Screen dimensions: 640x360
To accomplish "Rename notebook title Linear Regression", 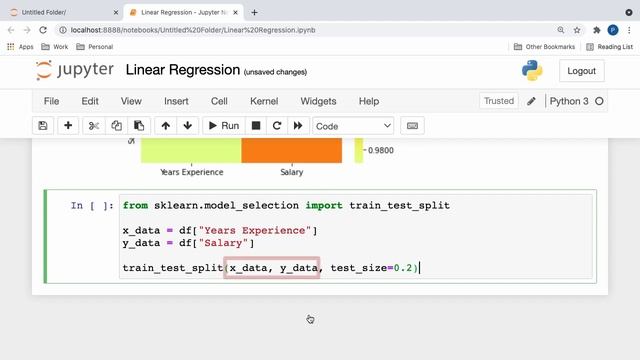I will (183, 70).
